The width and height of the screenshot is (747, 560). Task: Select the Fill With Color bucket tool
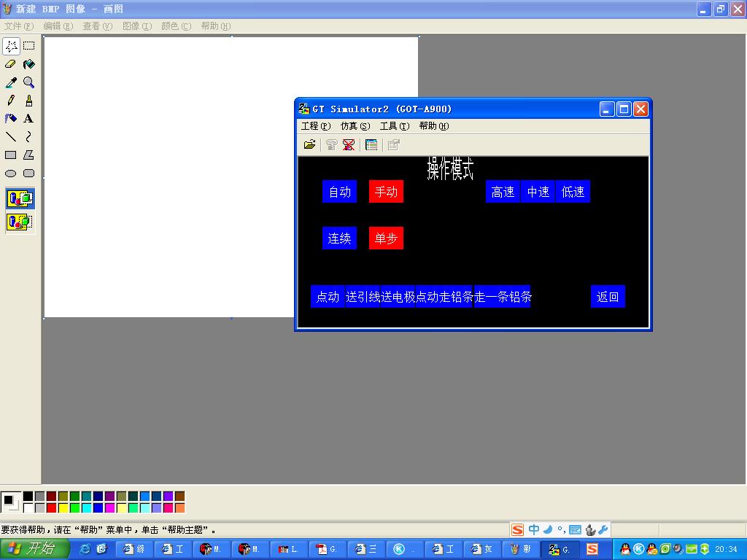coord(28,64)
